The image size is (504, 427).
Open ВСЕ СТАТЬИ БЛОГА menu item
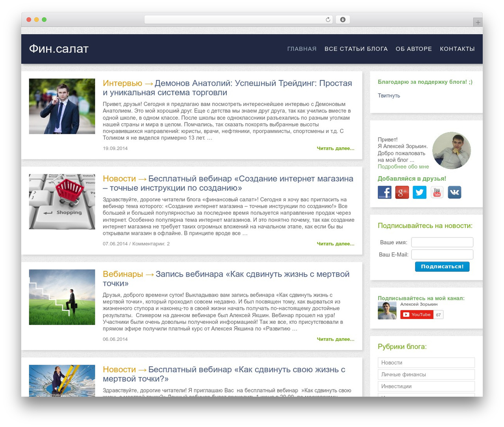click(356, 49)
